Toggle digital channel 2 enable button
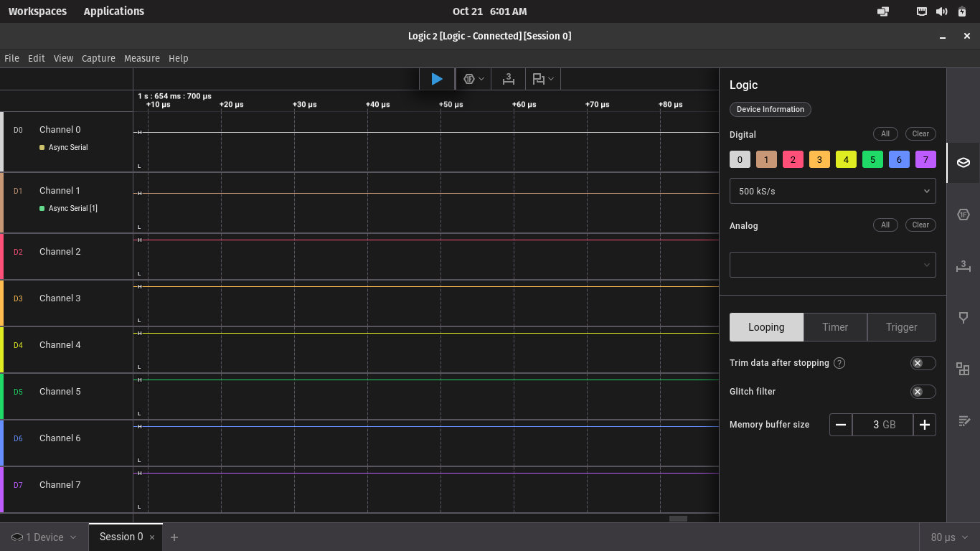 pyautogui.click(x=793, y=159)
